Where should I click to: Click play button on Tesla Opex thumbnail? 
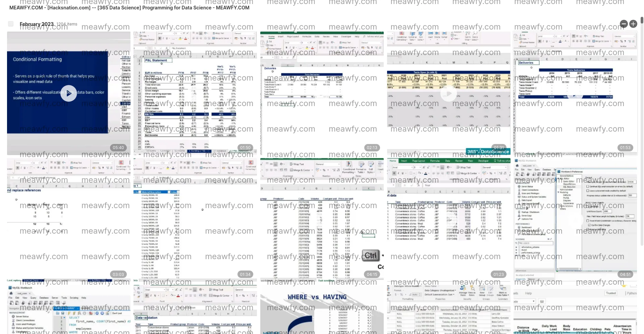click(x=449, y=94)
